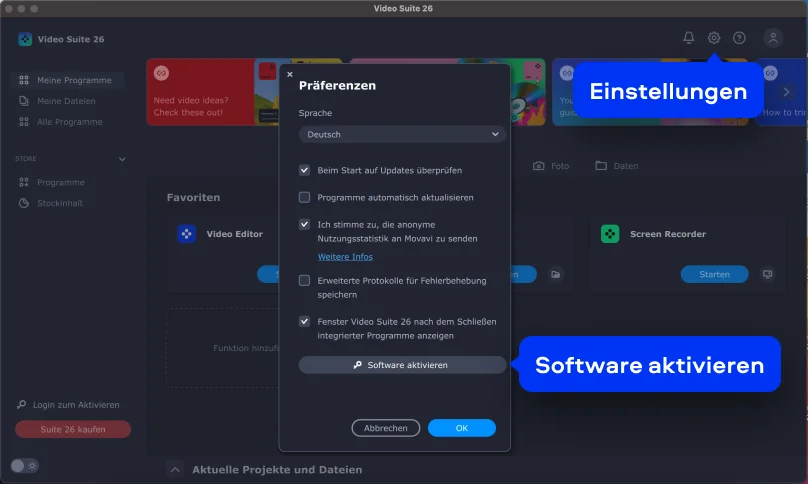Open the user profile avatar icon
The width and height of the screenshot is (808, 484).
pos(773,38)
